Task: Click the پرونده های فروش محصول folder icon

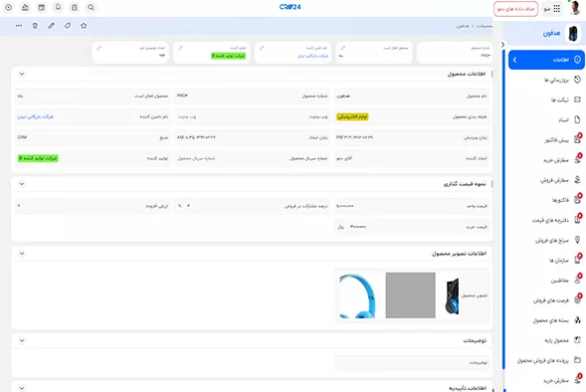Action: [577, 360]
